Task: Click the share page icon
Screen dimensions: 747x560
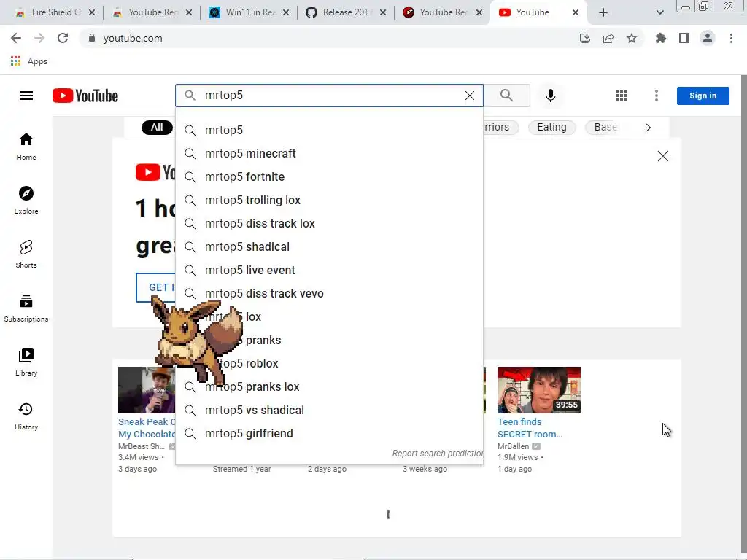Action: pos(608,38)
